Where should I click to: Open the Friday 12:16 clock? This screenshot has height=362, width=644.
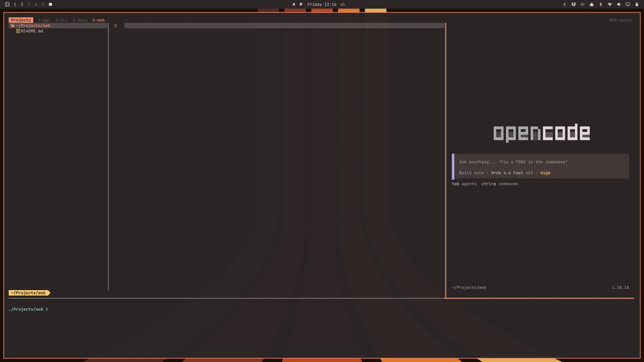click(x=322, y=4)
